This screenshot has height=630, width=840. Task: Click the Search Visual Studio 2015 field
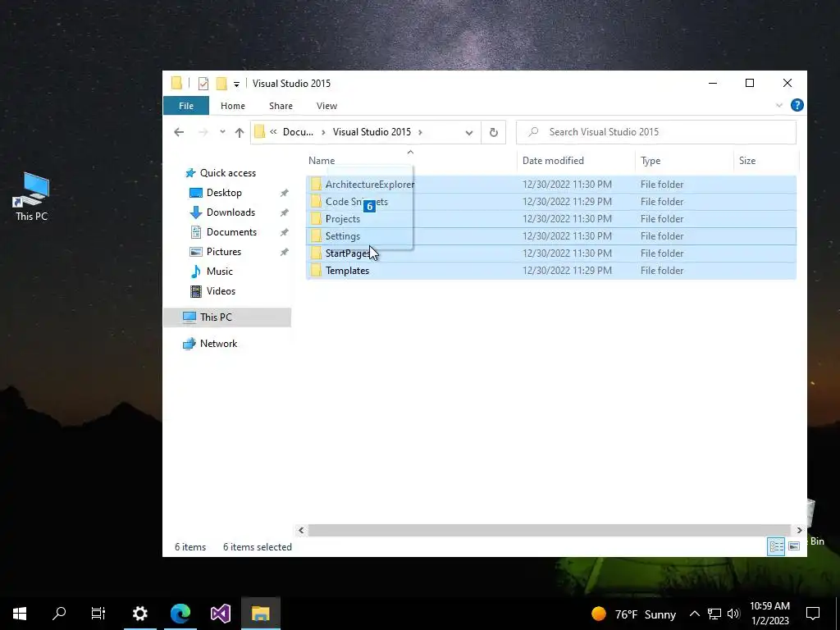tap(655, 132)
